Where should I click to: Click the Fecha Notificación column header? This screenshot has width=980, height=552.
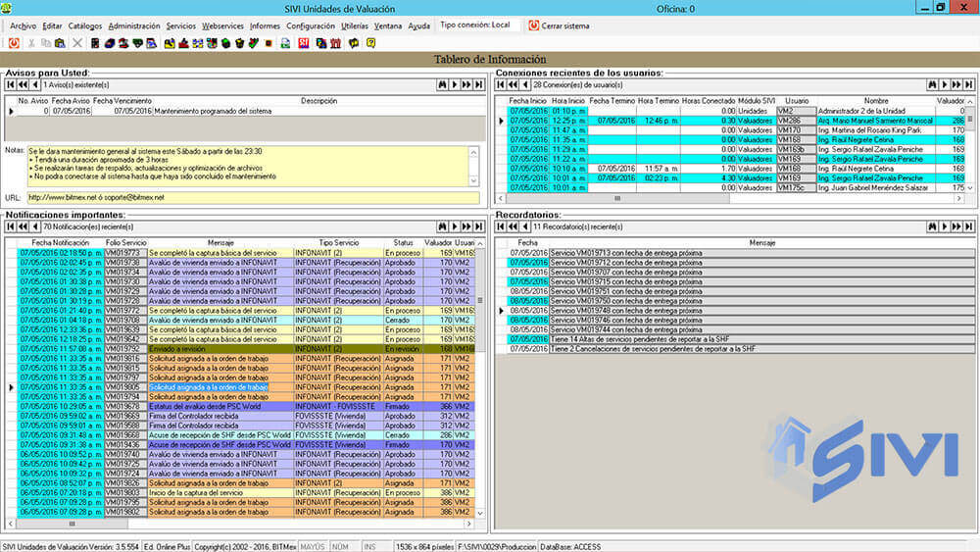(x=61, y=242)
